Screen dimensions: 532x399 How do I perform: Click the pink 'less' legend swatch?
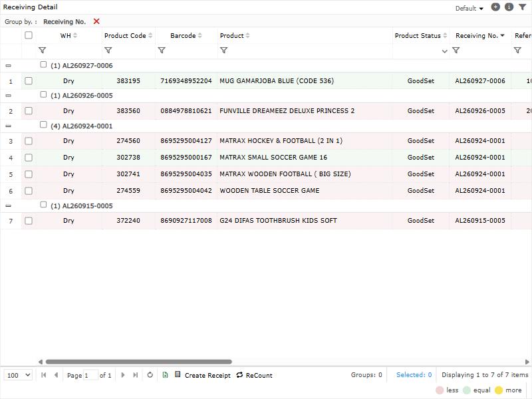pos(440,390)
